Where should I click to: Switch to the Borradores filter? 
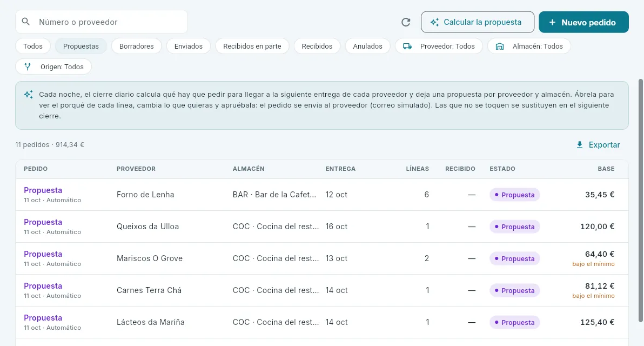coord(136,46)
